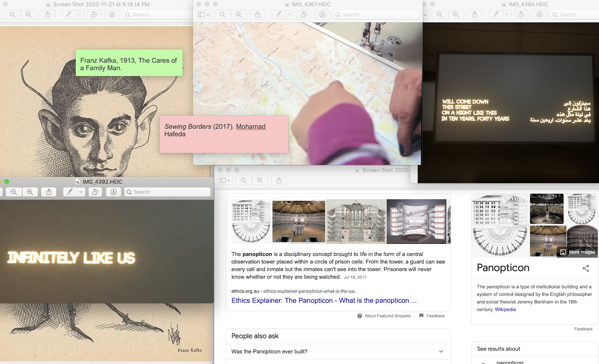Rotate the image in IMG_4392.HEIC window
The height and width of the screenshot is (364, 599).
pyautogui.click(x=95, y=192)
